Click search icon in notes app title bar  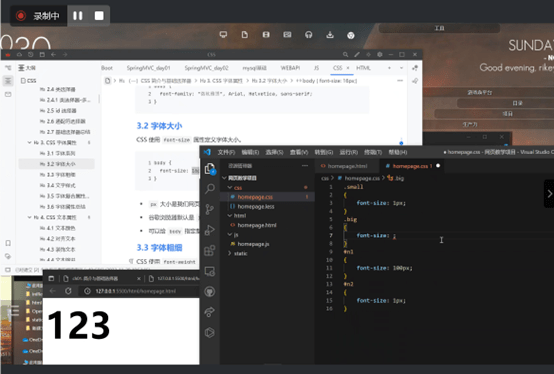(x=345, y=54)
